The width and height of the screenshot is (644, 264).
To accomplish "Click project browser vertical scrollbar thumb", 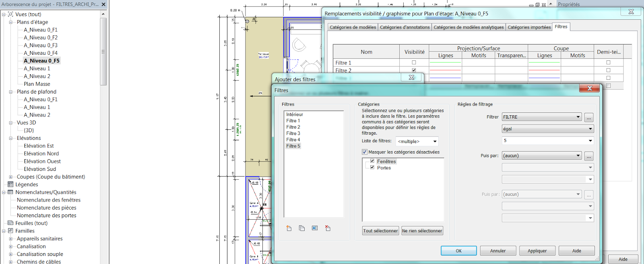I will 103,52.
